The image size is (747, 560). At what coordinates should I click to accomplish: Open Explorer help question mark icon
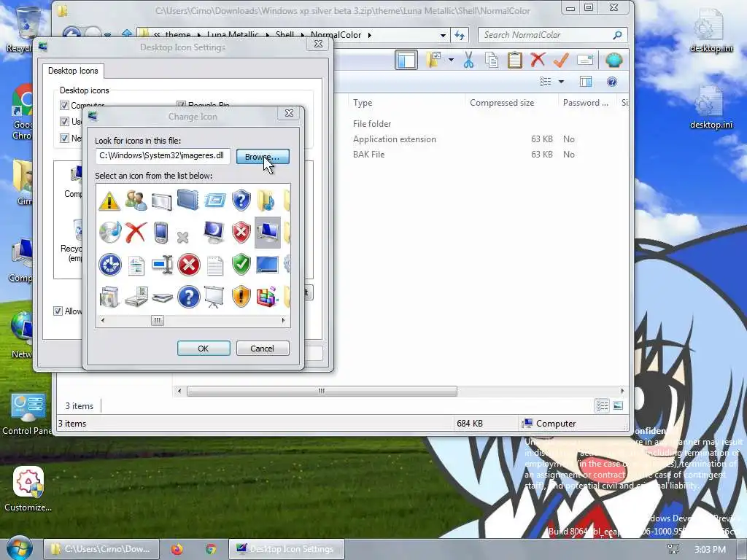pos(612,82)
